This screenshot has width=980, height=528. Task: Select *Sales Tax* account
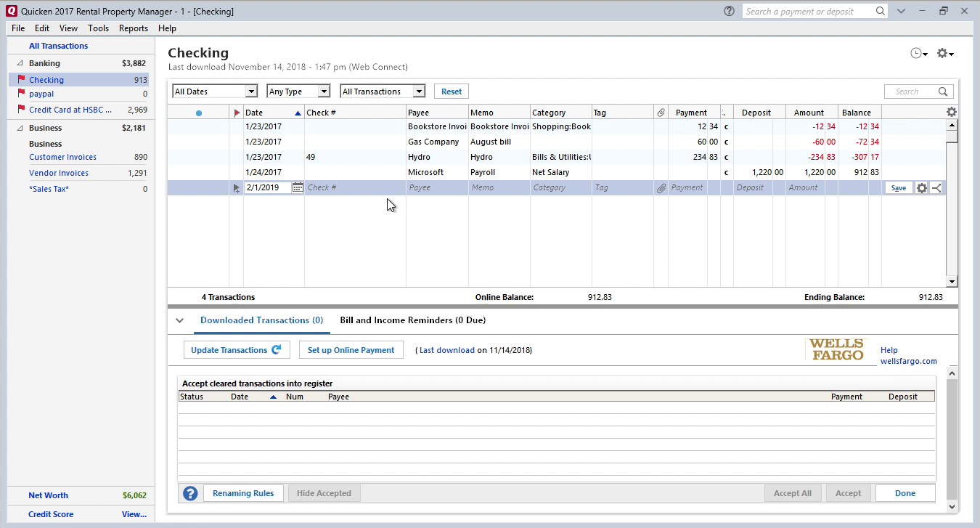click(49, 189)
